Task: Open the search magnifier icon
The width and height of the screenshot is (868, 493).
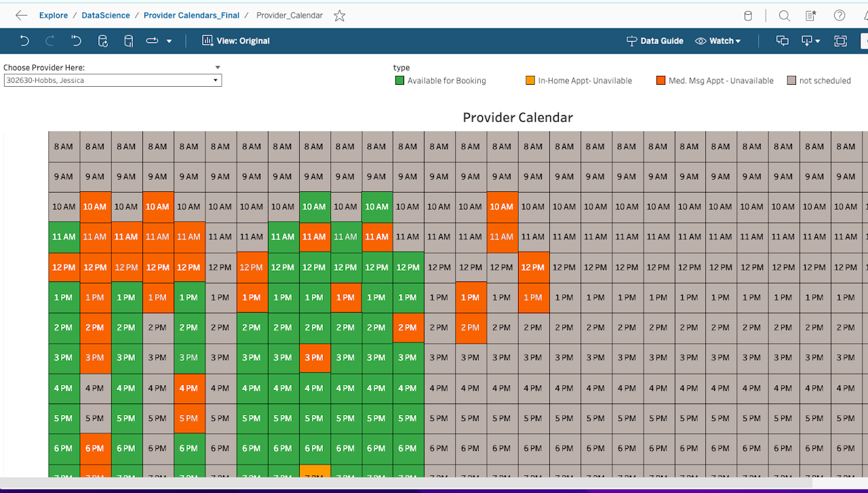Action: coord(784,16)
